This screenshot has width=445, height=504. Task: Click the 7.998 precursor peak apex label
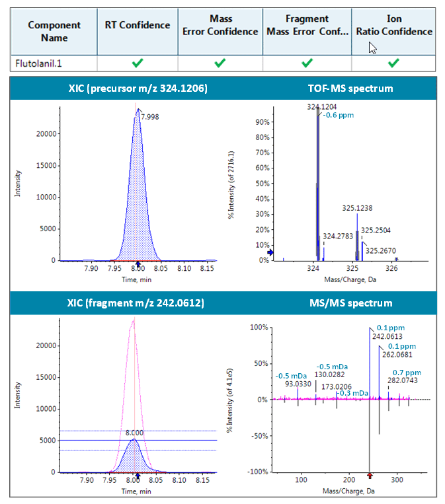(150, 117)
